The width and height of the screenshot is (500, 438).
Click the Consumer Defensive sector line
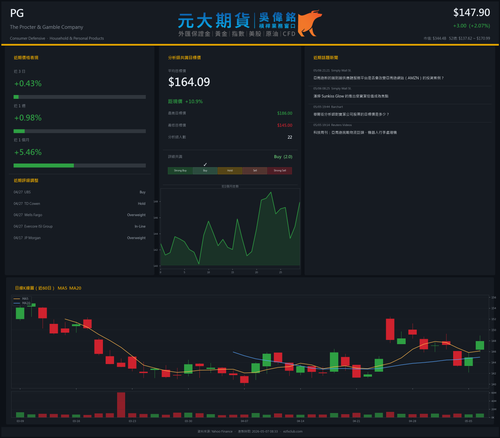point(57,38)
